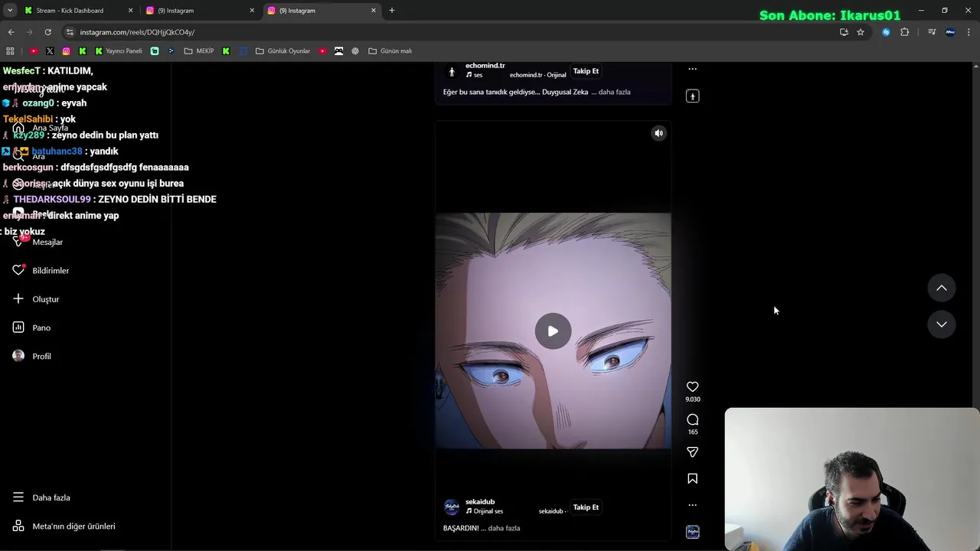The width and height of the screenshot is (980, 551).
Task: Go to previous reel with up chevron
Action: pos(942,288)
